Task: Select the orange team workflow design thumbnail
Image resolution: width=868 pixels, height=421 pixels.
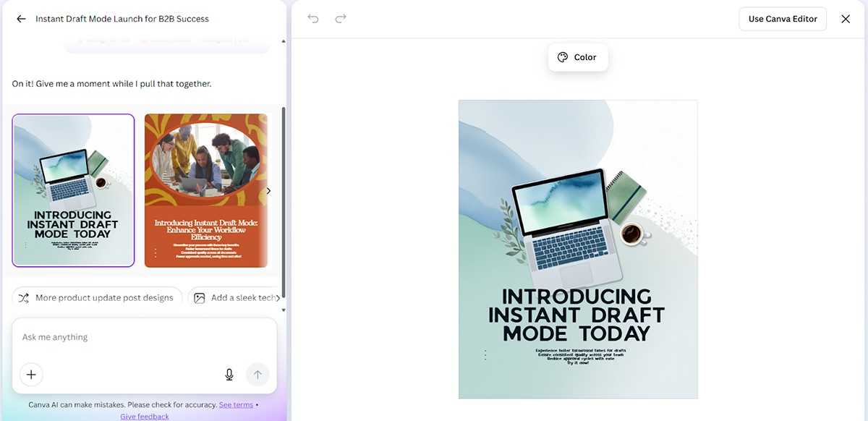Action: (206, 190)
